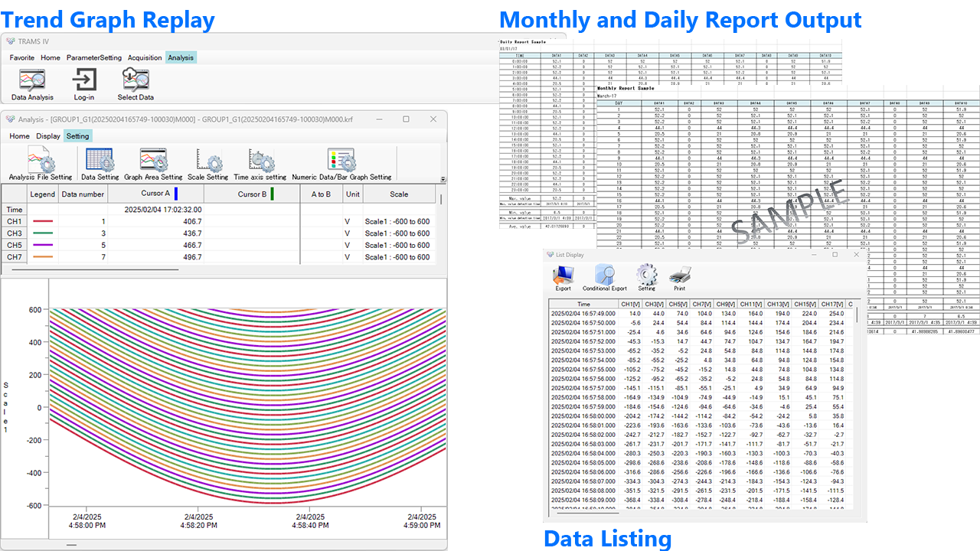Minimize the Analysis window

[378, 119]
